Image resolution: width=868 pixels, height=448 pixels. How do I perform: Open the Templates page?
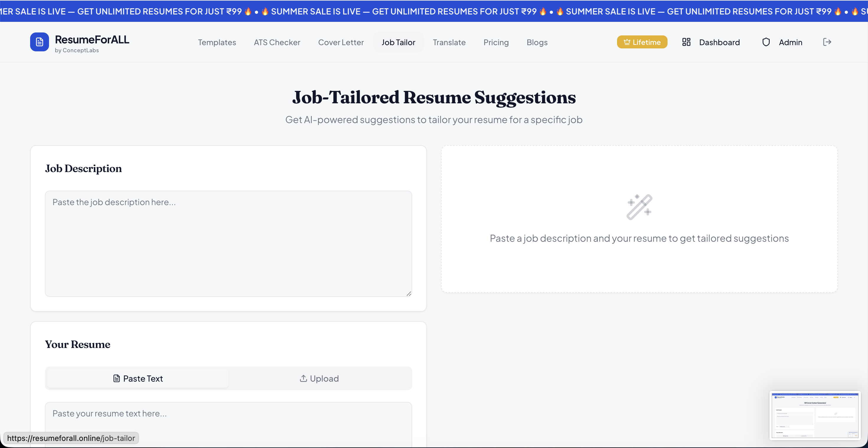click(217, 42)
